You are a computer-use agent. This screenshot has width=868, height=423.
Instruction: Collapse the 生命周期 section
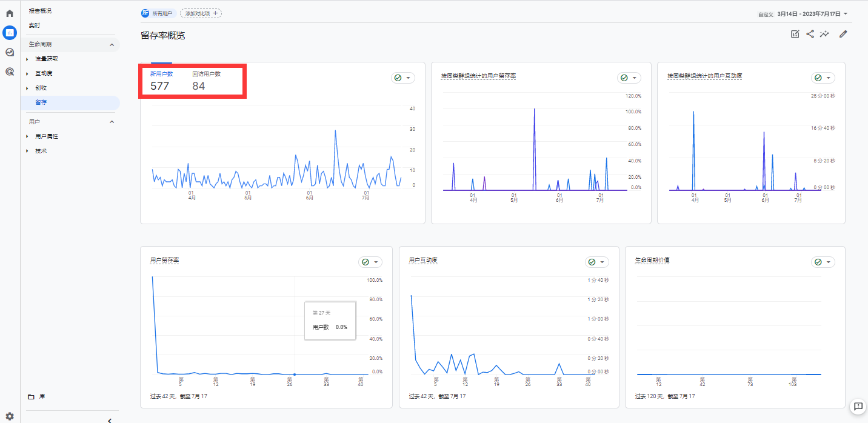click(x=112, y=45)
